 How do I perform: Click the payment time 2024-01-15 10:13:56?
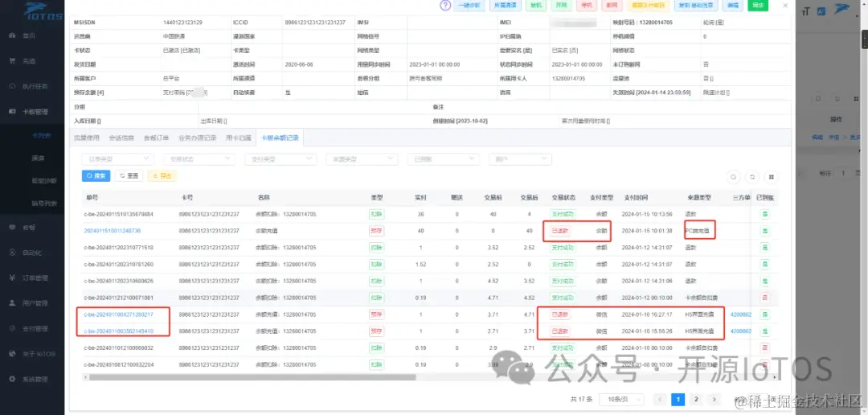click(x=647, y=214)
